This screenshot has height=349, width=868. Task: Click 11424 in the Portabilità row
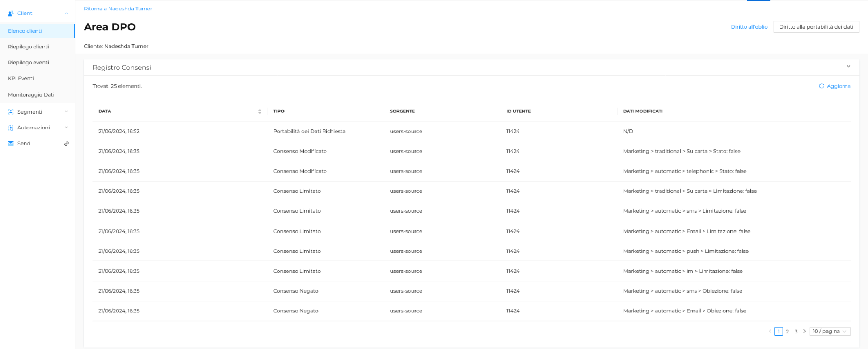(513, 131)
